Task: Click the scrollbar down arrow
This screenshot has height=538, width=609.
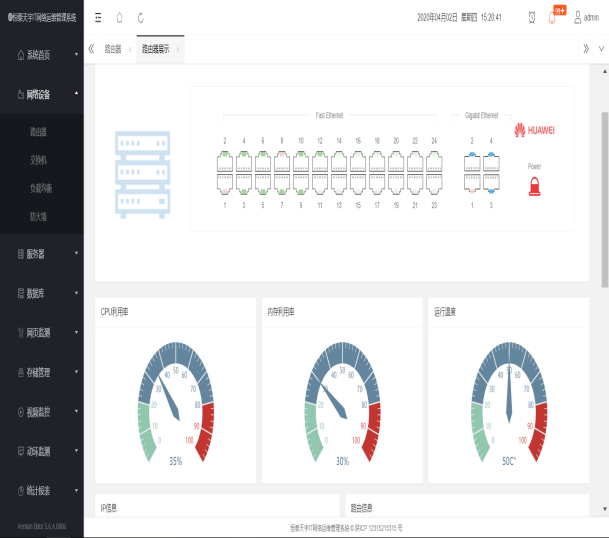Action: (605, 508)
